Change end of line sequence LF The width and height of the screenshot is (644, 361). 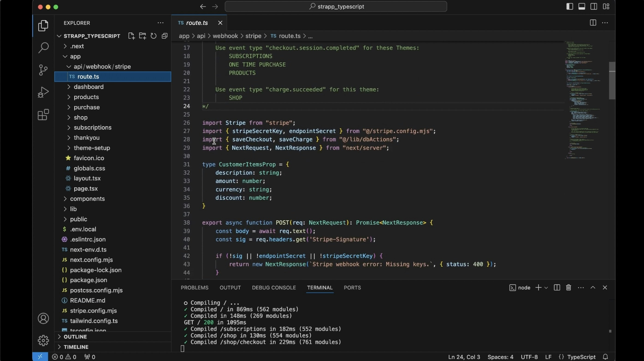[x=548, y=357]
